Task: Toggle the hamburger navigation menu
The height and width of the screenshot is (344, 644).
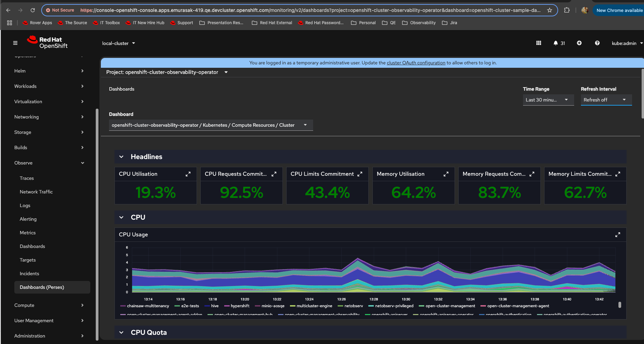Action: [x=15, y=43]
